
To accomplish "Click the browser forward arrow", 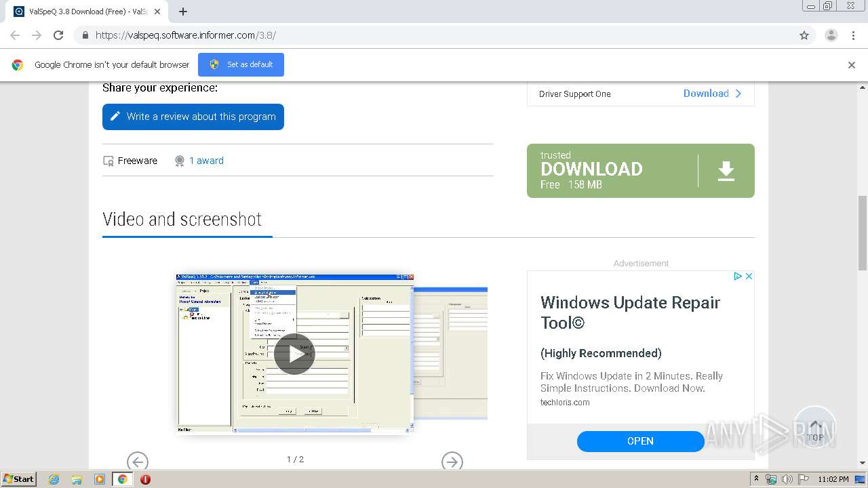I will [37, 35].
